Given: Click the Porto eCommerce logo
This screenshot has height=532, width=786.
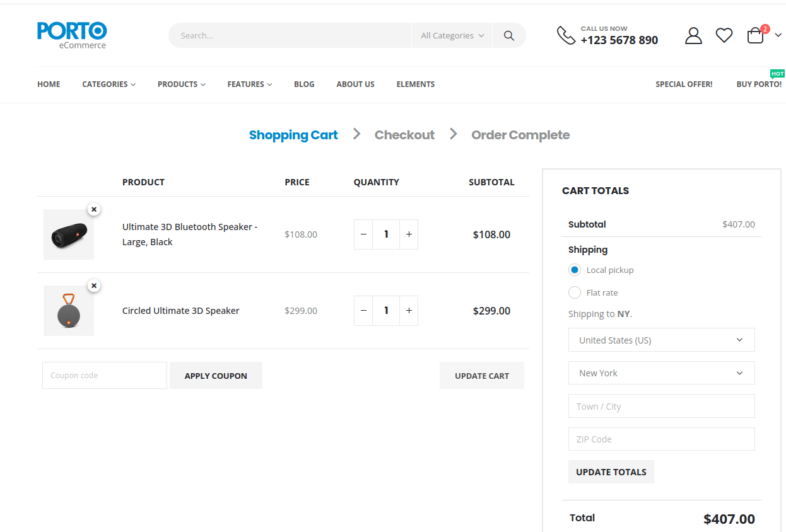Looking at the screenshot, I should click(71, 35).
